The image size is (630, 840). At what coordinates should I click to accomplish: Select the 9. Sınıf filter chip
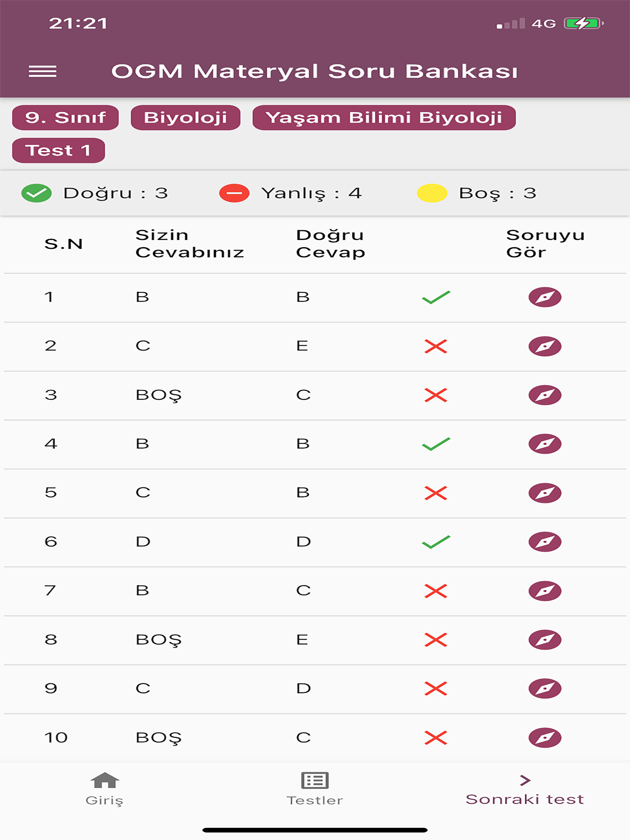pyautogui.click(x=65, y=118)
